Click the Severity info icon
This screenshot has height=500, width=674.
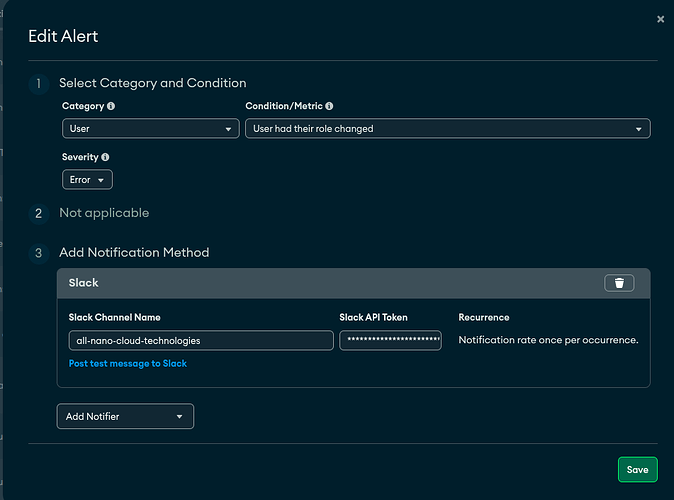(x=106, y=157)
